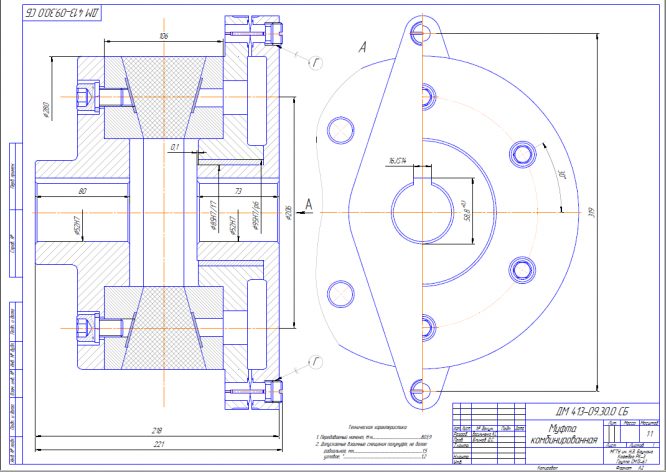Click the 80 length dimension text

[82, 191]
